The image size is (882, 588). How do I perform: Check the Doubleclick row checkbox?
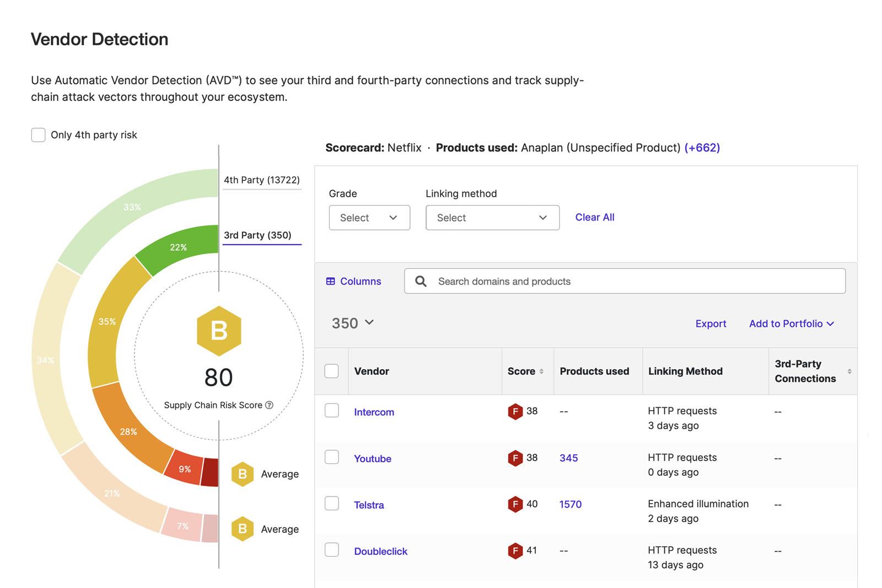(x=331, y=549)
